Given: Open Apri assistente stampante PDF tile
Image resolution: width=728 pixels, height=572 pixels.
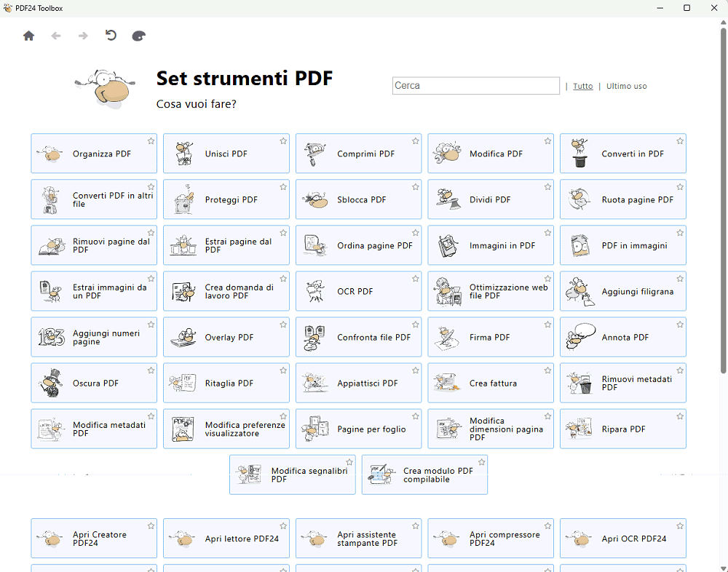Looking at the screenshot, I should click(358, 539).
